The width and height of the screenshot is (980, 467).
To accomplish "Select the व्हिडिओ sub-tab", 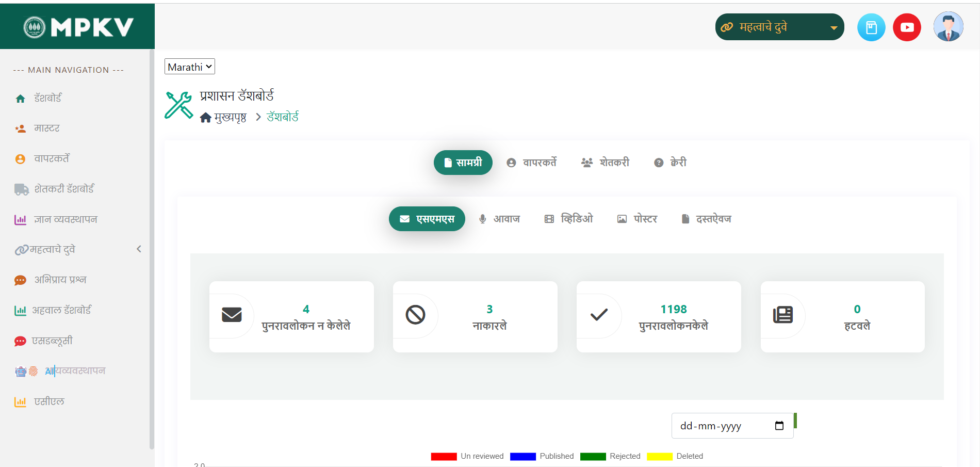I will (568, 219).
